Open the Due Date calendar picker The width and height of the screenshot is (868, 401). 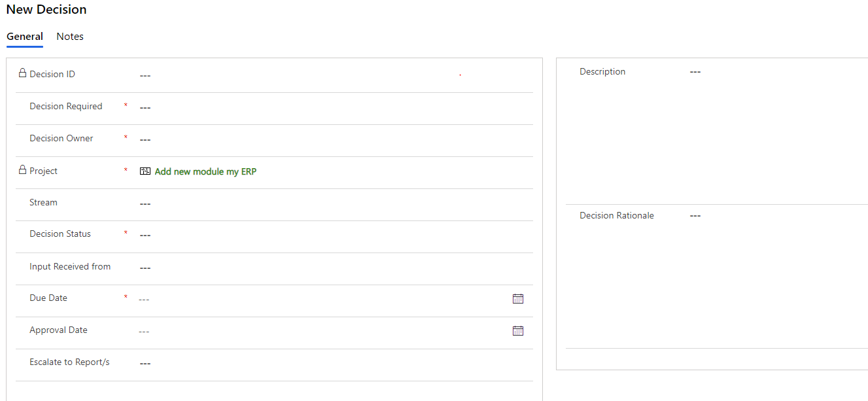click(518, 298)
